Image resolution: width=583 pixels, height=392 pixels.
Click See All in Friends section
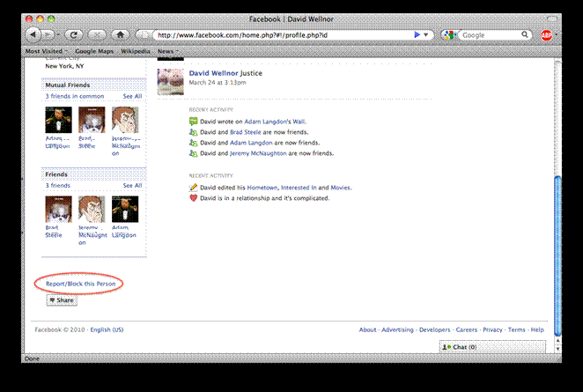click(x=132, y=185)
